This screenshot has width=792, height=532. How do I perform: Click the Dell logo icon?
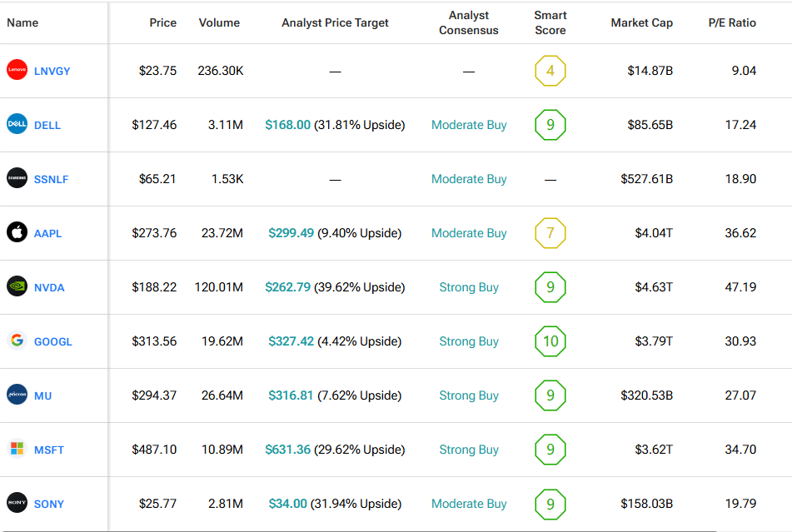pos(17,125)
